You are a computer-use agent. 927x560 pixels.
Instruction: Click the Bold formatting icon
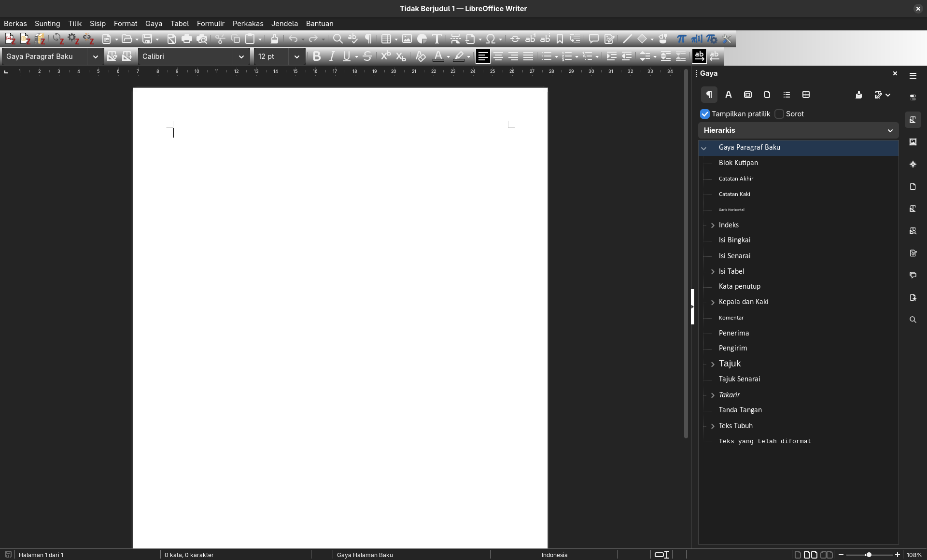coord(317,56)
